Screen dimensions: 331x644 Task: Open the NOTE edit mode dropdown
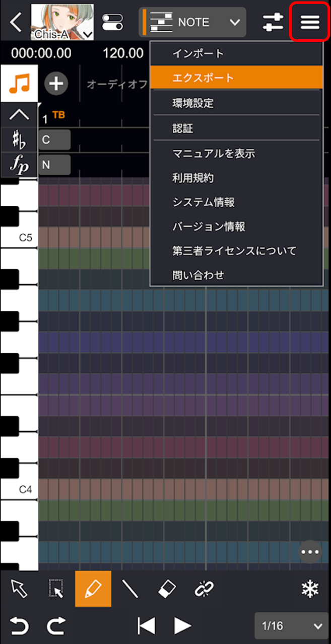(x=193, y=22)
